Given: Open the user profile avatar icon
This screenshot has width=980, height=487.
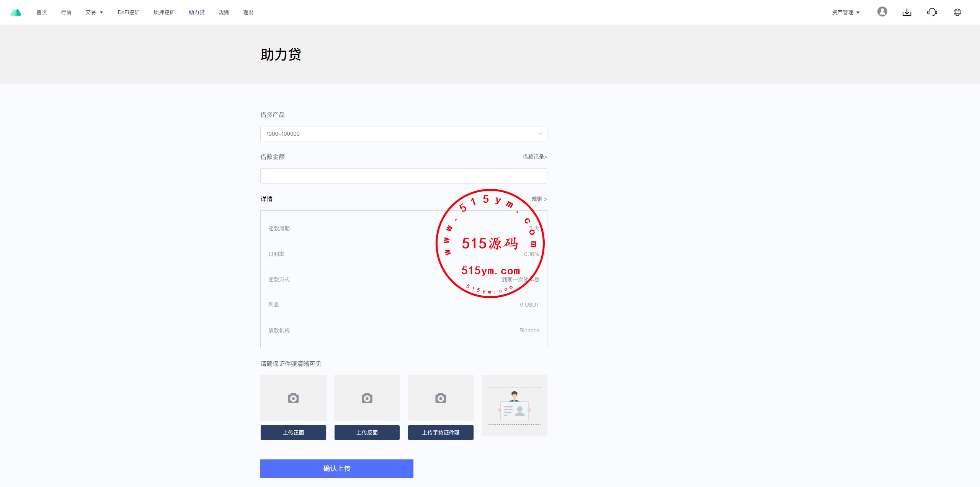Looking at the screenshot, I should 882,12.
